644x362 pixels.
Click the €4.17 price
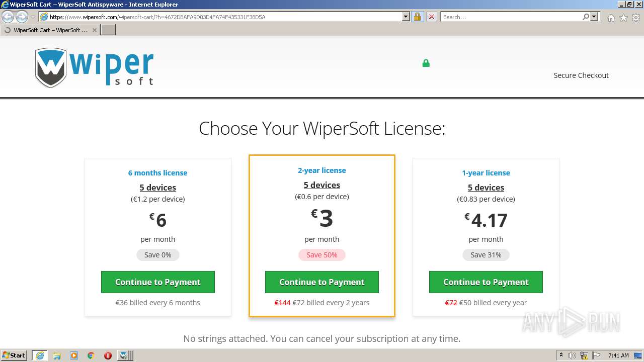[x=486, y=220]
